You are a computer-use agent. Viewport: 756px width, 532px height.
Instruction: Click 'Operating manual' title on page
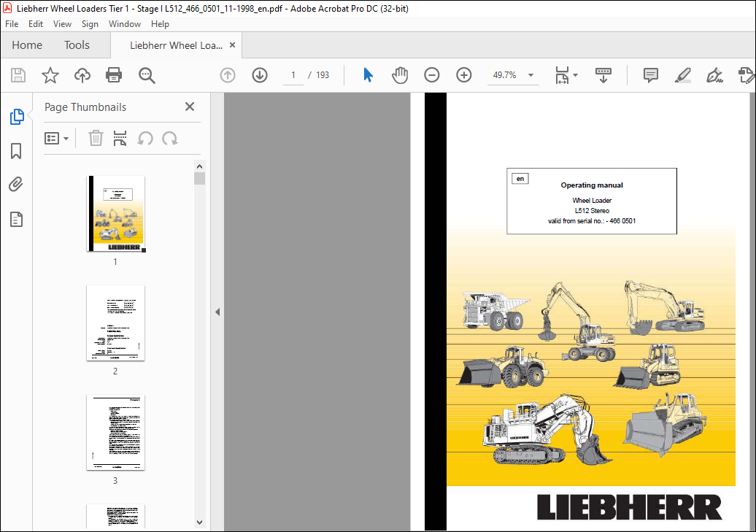592,185
